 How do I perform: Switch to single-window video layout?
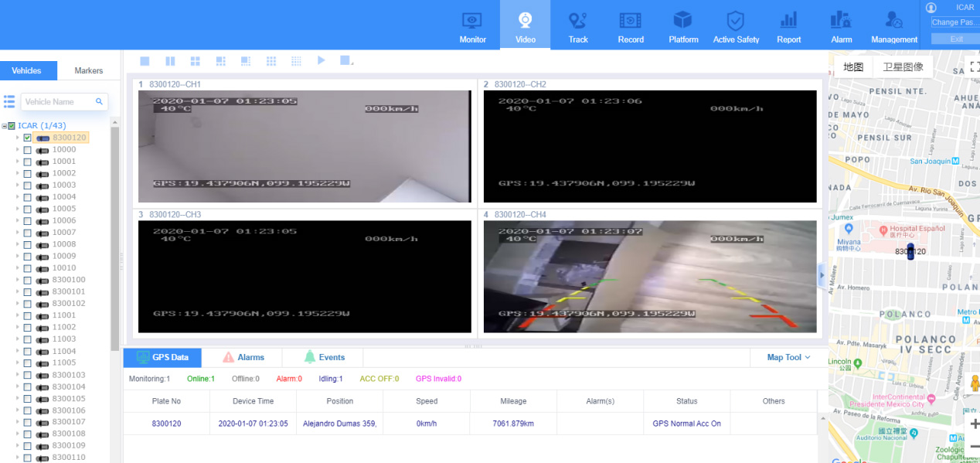coord(145,61)
